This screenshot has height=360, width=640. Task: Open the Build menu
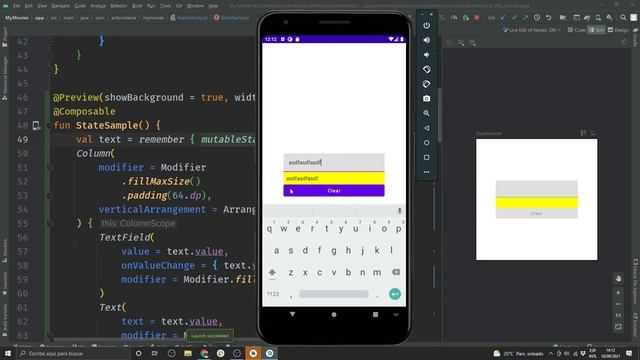pyautogui.click(x=137, y=6)
